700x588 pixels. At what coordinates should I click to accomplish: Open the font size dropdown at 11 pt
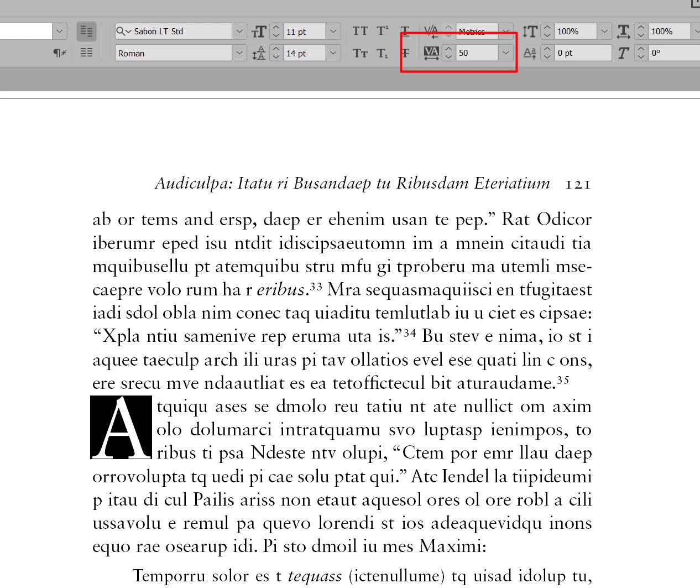pyautogui.click(x=333, y=32)
